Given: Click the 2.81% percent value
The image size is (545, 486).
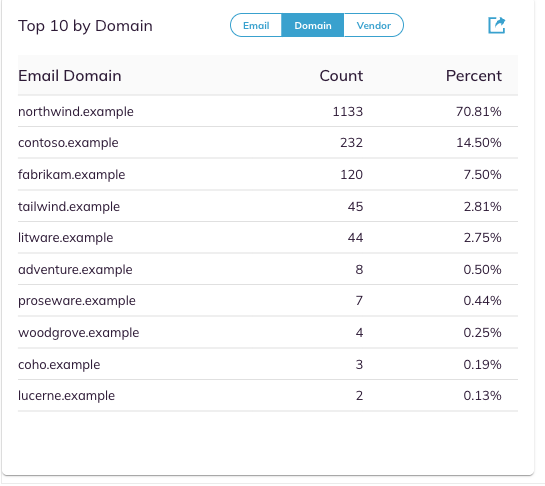Looking at the screenshot, I should point(482,206).
